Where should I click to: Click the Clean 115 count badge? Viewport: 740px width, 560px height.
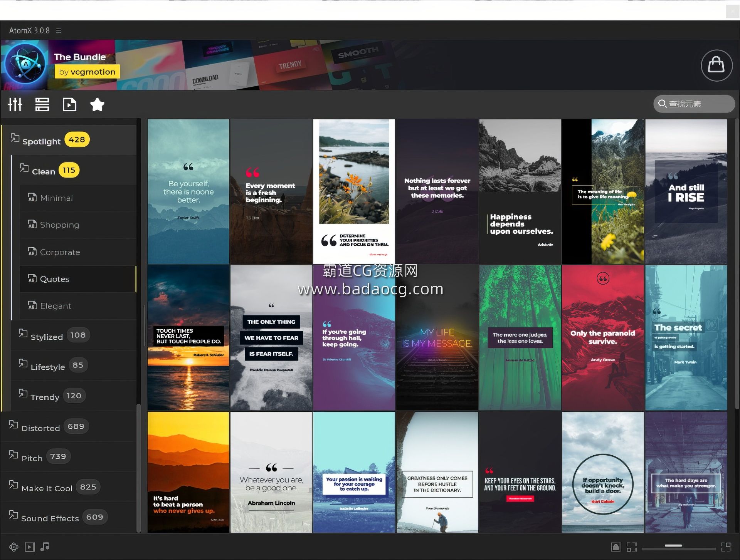(x=69, y=170)
